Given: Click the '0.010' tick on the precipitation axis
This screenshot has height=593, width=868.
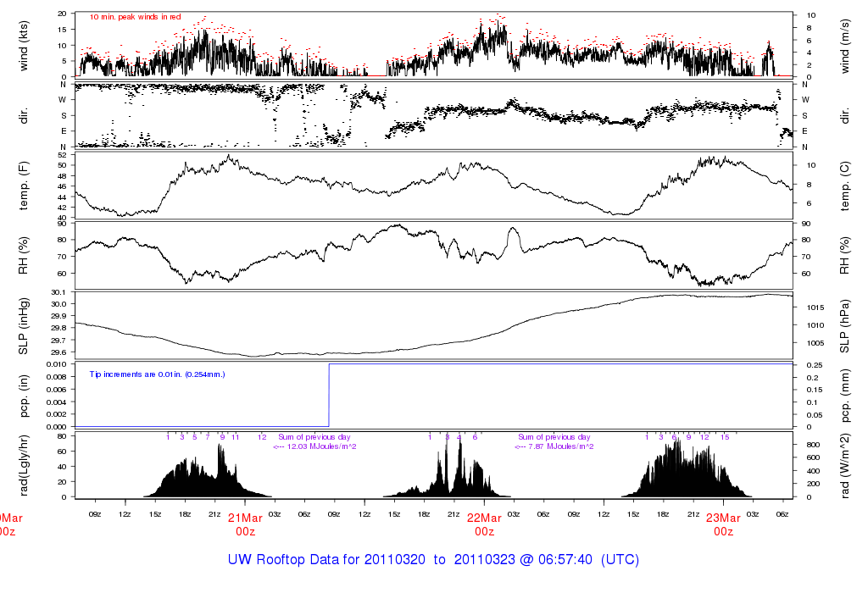Looking at the screenshot, I should pyautogui.click(x=56, y=364).
